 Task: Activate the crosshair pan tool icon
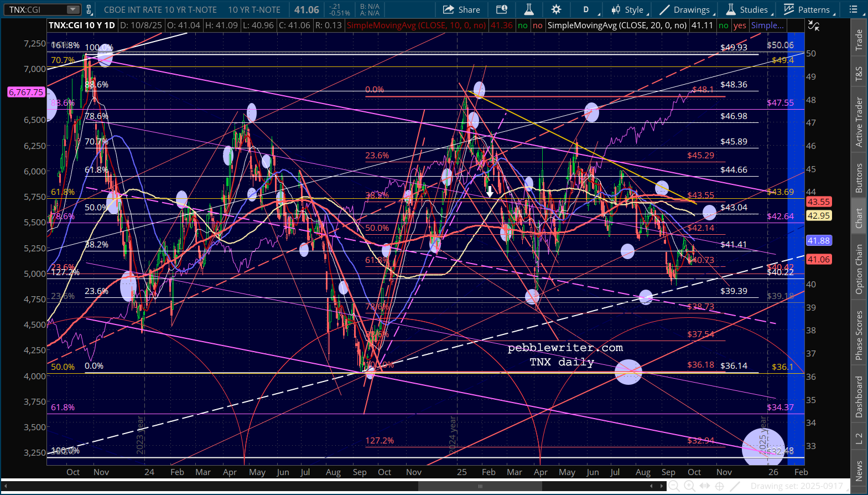pos(719,486)
